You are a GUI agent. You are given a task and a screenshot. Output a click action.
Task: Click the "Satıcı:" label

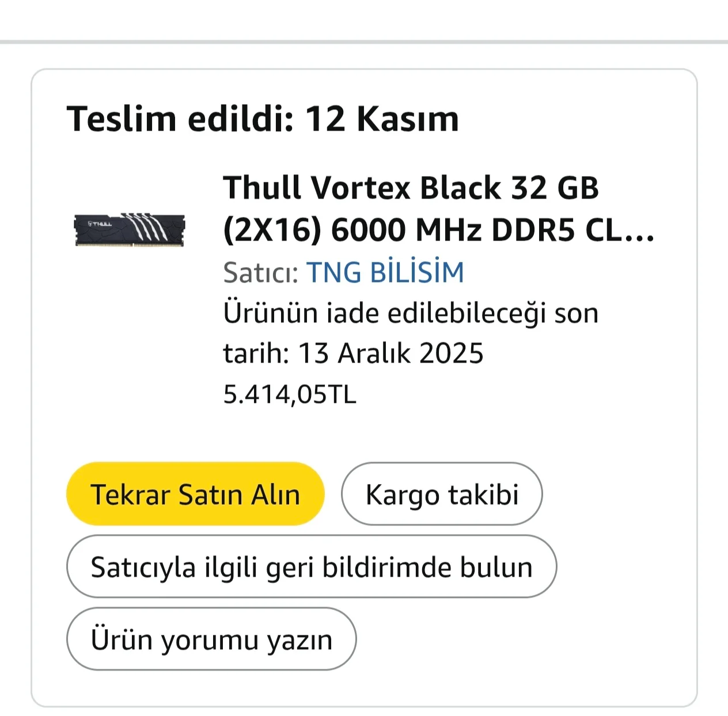(260, 273)
